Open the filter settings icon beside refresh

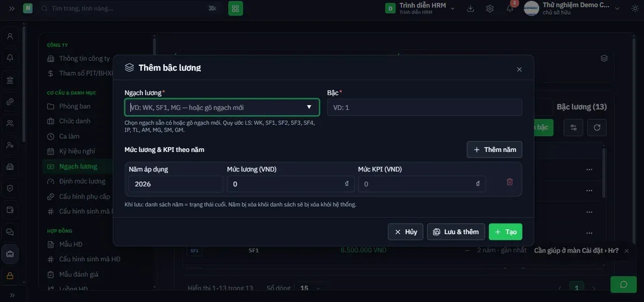click(x=574, y=128)
